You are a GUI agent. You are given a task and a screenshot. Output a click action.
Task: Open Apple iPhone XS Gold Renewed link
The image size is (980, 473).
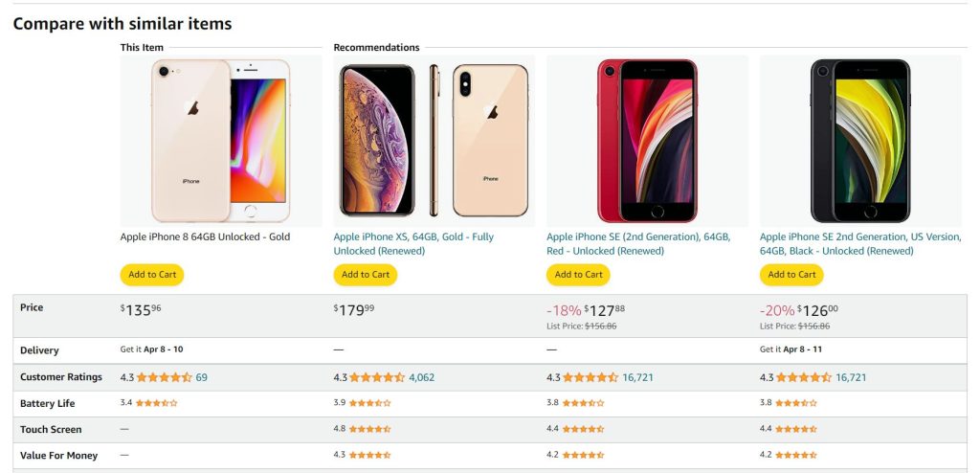(413, 244)
